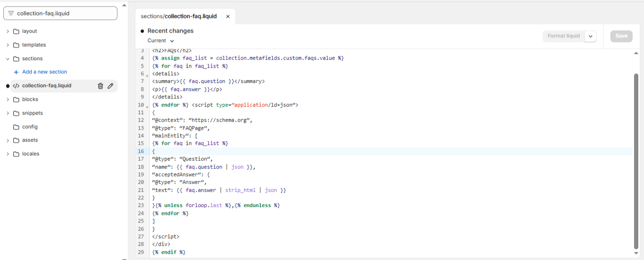Open the Current version dropdown
Screen dimensions: 644x260
coord(161,41)
